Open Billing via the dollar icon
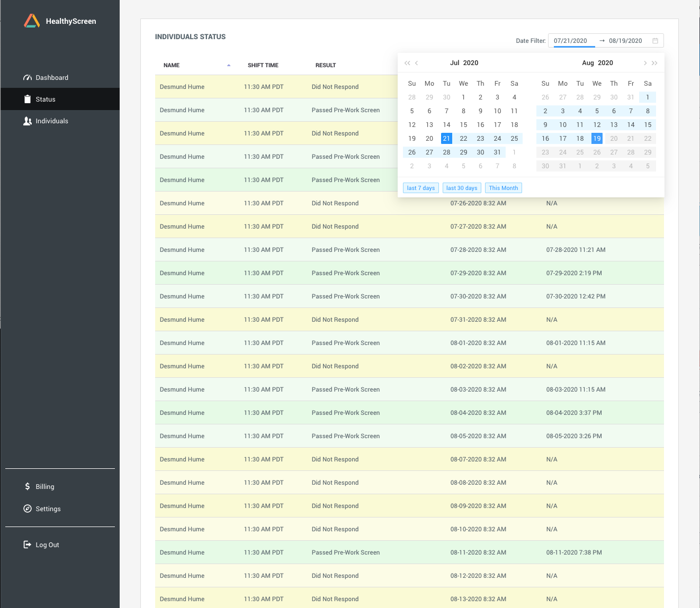 pyautogui.click(x=28, y=486)
